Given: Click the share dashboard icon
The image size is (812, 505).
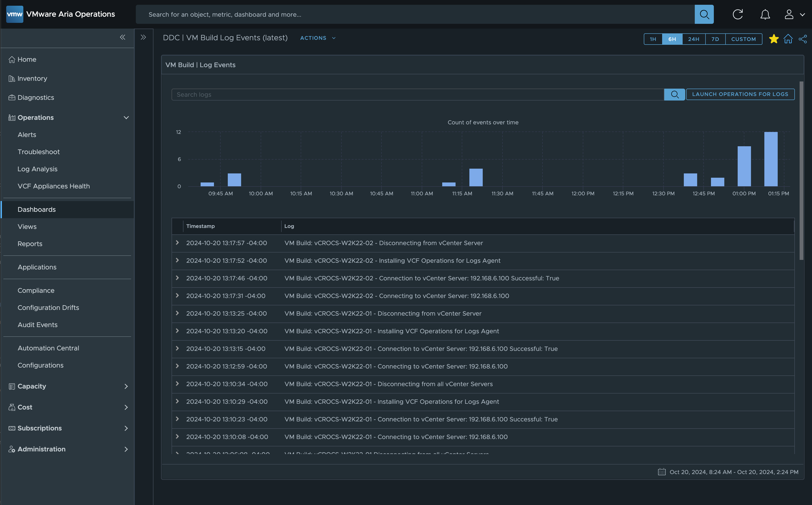Looking at the screenshot, I should [x=802, y=39].
